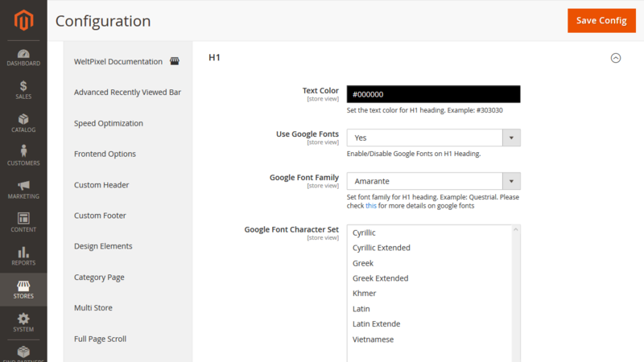
Task: Open Multi Store tab
Action: pyautogui.click(x=93, y=308)
